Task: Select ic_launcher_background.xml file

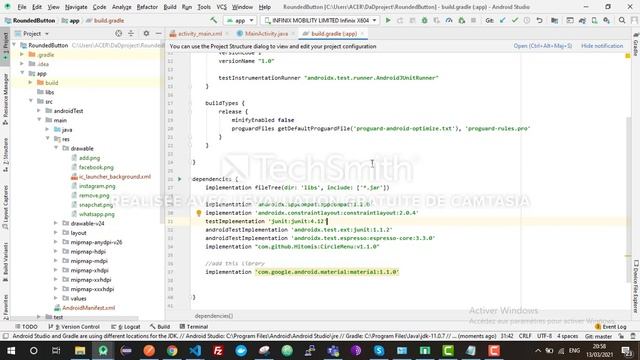Action: tap(115, 176)
